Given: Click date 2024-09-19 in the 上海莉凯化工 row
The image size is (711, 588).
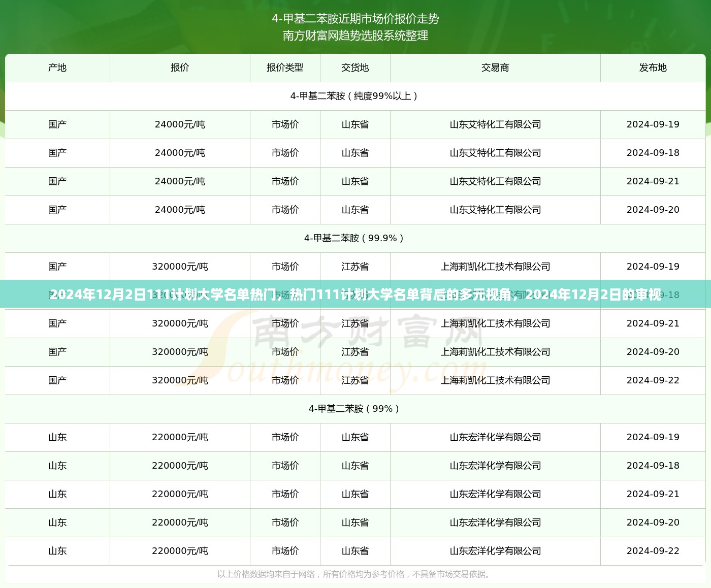Looking at the screenshot, I should click(653, 267).
